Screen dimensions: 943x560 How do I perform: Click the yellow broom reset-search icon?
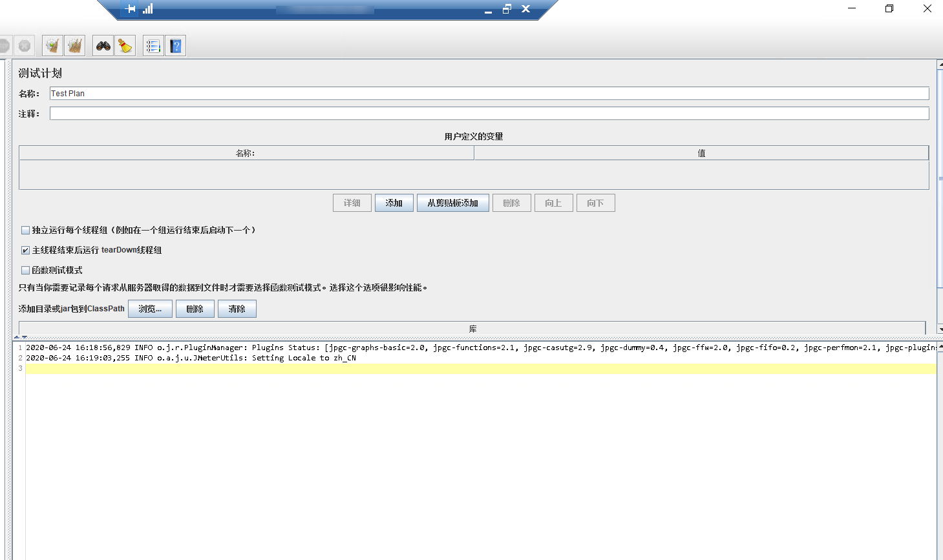pyautogui.click(x=125, y=45)
